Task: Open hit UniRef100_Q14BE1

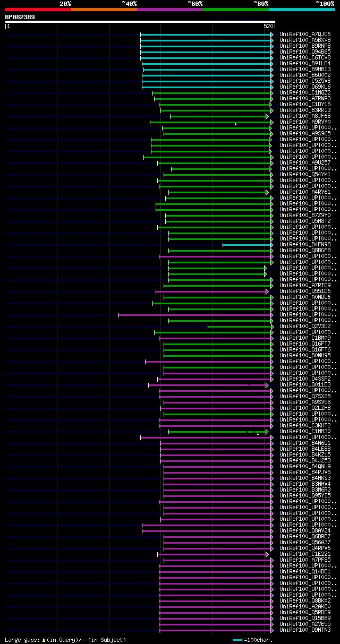Action: pyautogui.click(x=305, y=571)
